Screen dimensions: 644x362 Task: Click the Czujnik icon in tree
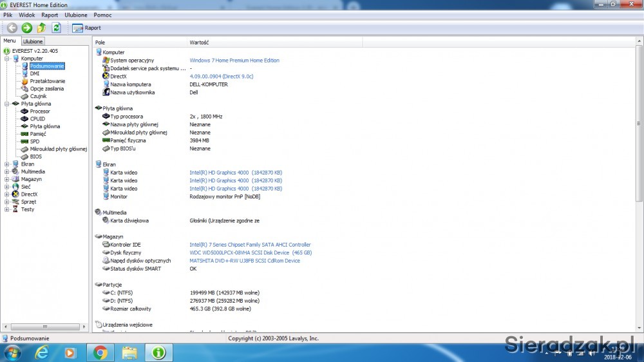[24, 96]
